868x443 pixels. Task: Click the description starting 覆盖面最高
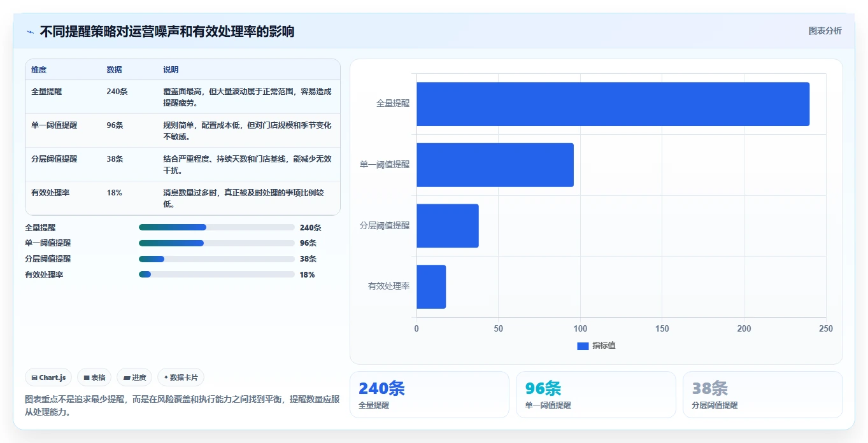[x=247, y=97]
